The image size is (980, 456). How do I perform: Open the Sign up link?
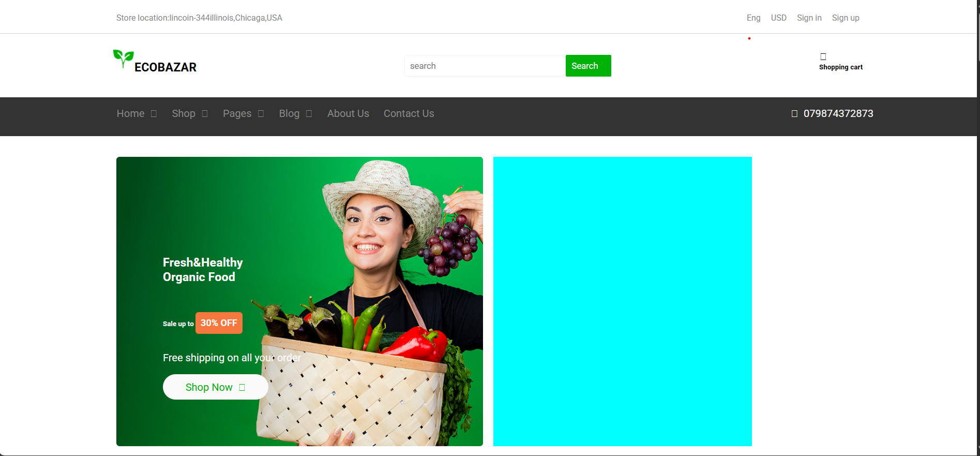tap(845, 18)
